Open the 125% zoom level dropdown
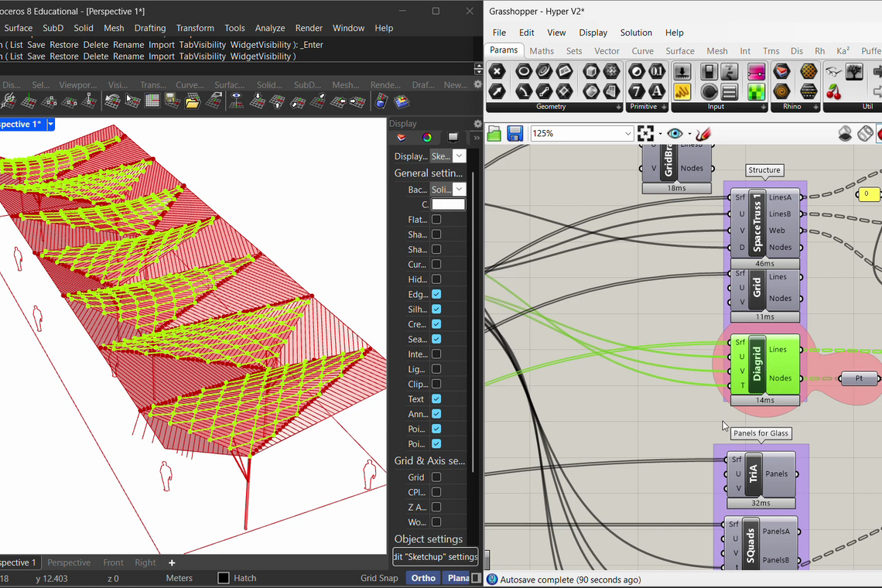 pyautogui.click(x=627, y=133)
